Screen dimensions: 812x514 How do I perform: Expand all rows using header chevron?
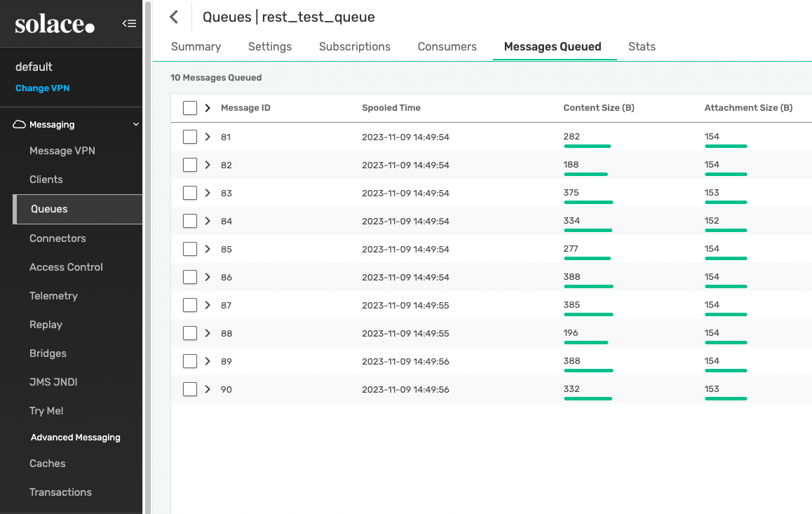pyautogui.click(x=208, y=108)
